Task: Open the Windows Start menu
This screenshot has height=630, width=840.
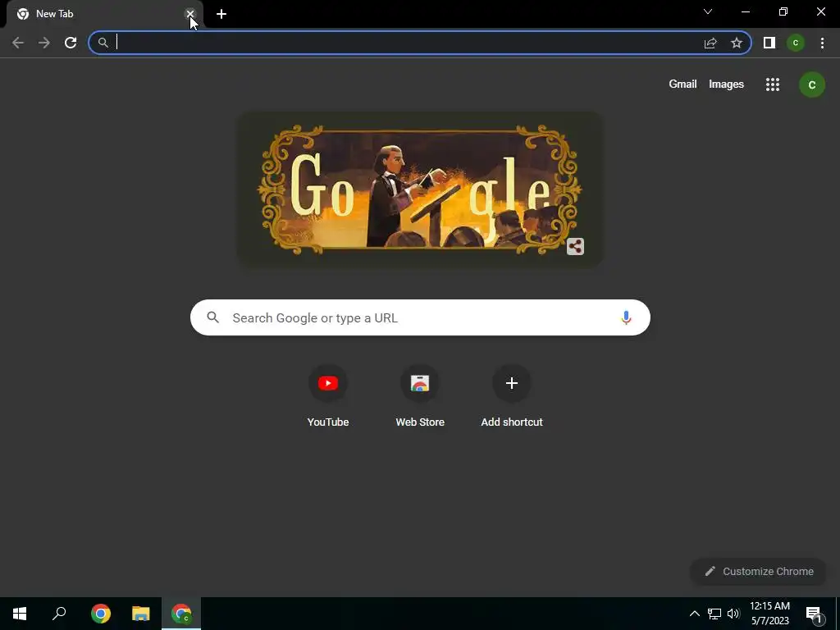Action: coord(20,614)
